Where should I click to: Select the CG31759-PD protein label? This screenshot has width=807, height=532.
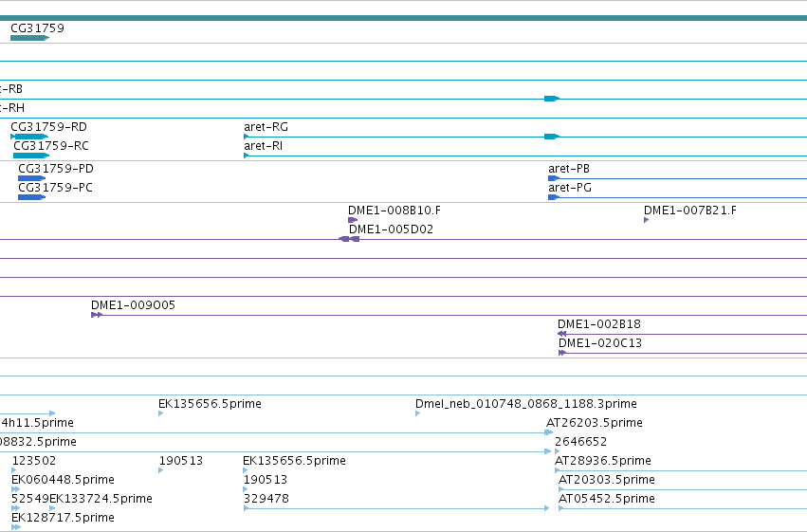tap(56, 169)
